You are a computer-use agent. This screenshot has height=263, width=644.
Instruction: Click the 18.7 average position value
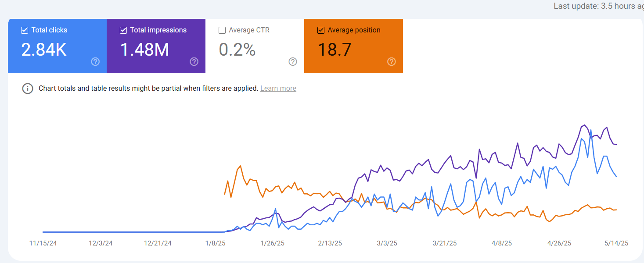pyautogui.click(x=334, y=50)
